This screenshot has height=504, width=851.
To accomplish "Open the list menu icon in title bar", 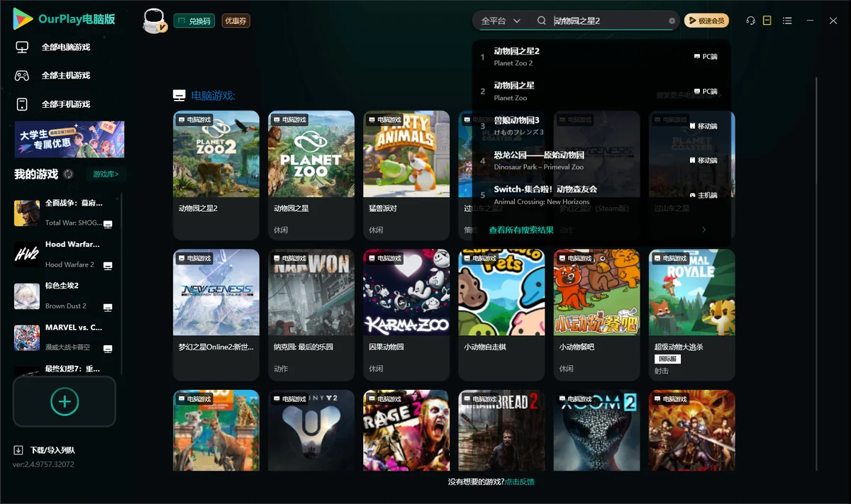I will [x=787, y=21].
